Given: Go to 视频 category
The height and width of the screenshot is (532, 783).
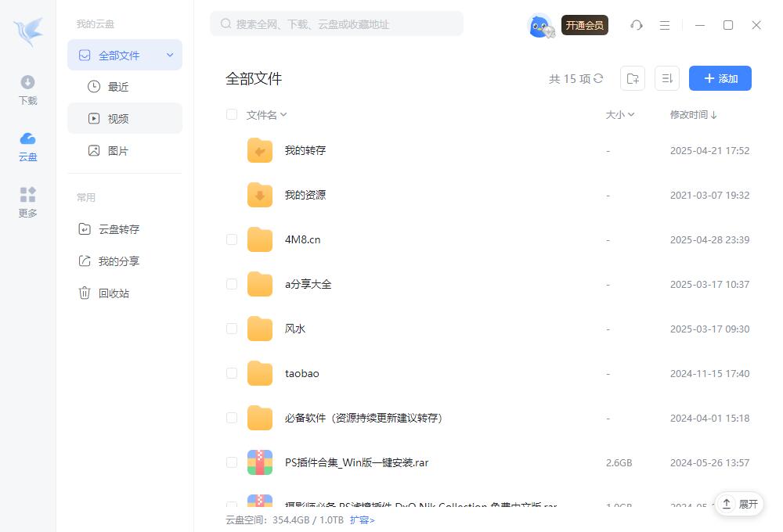Looking at the screenshot, I should pyautogui.click(x=118, y=119).
